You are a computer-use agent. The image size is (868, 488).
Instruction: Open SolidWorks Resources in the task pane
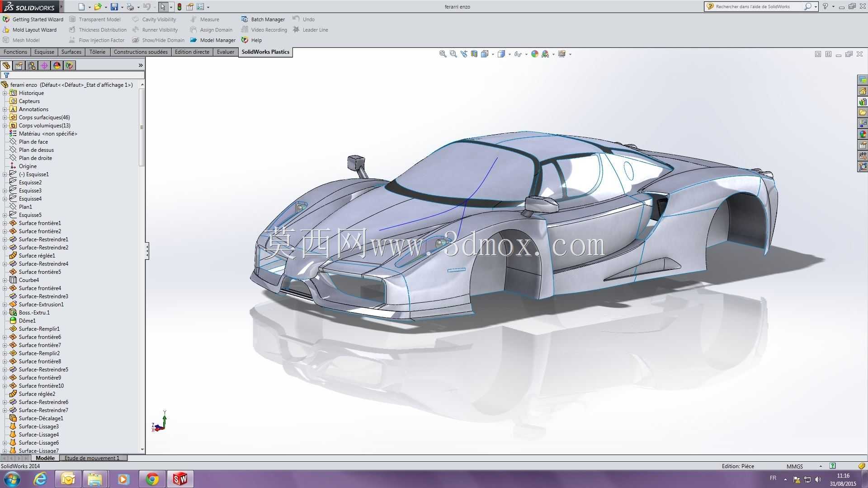[863, 91]
